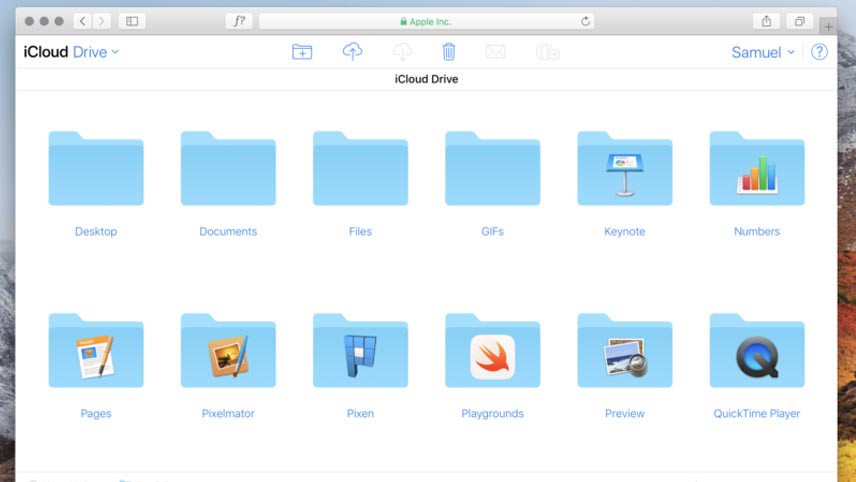Viewport: 856px width, 482px height.
Task: Go back in Safari
Action: (x=82, y=21)
